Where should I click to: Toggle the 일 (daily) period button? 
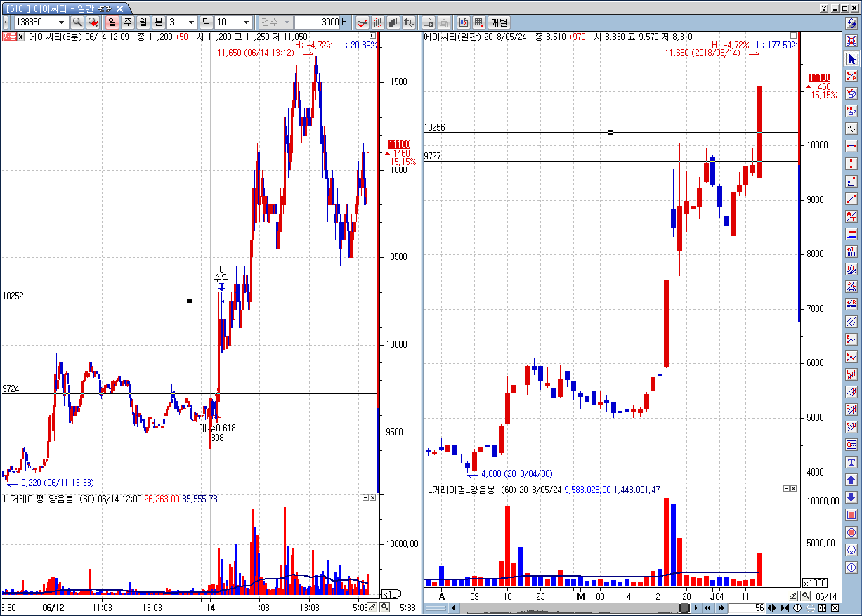coord(112,22)
